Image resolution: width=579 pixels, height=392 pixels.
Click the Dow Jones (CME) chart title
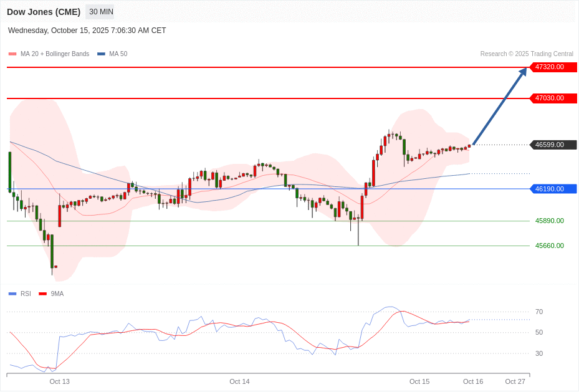coord(44,12)
